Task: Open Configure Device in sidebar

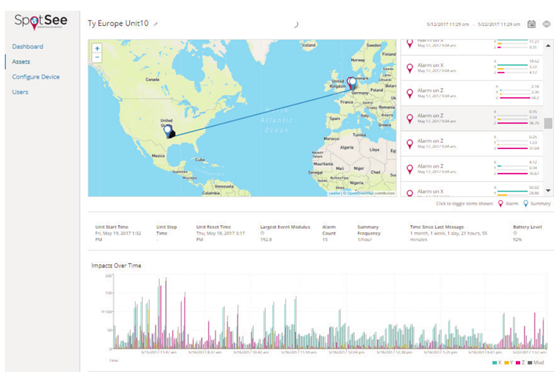Action: [x=36, y=77]
